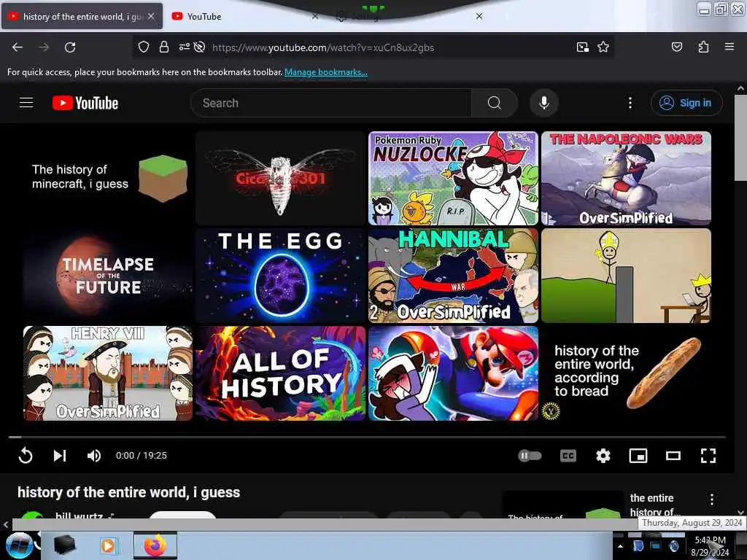Screen dimensions: 747x560
Task: Open the player settings gear
Action: coord(603,456)
